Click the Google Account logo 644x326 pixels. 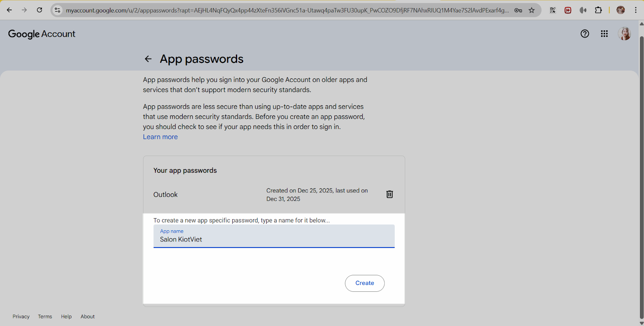(42, 34)
